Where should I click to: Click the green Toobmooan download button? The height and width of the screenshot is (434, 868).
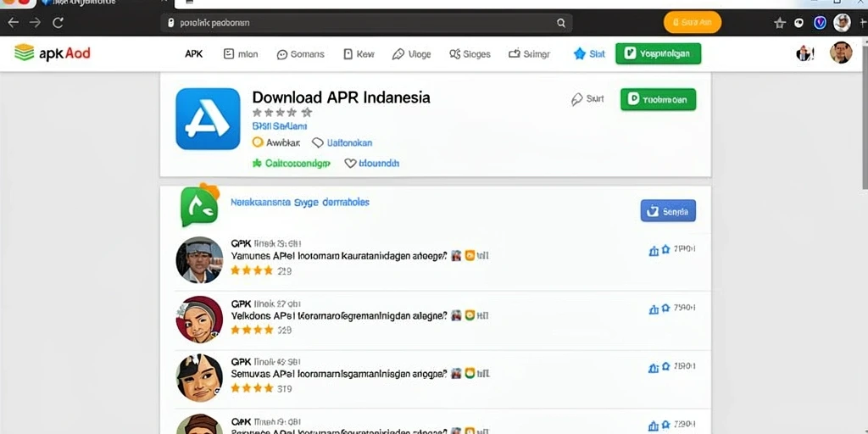pos(658,100)
